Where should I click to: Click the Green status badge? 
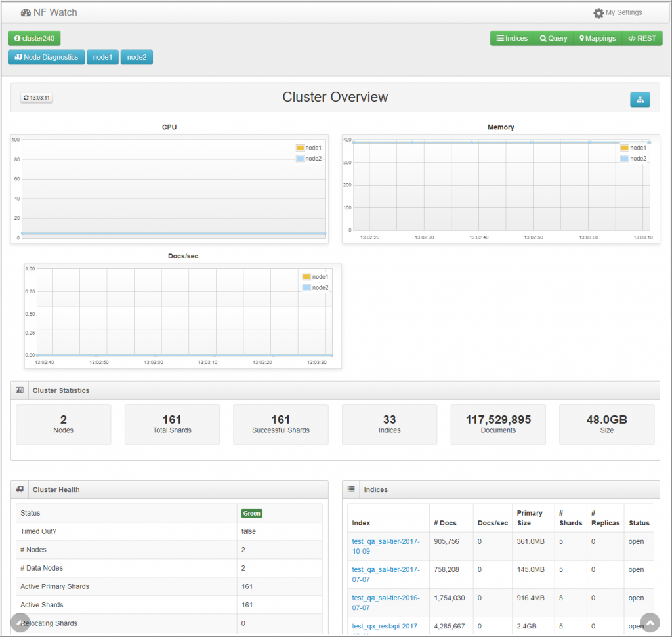251,513
